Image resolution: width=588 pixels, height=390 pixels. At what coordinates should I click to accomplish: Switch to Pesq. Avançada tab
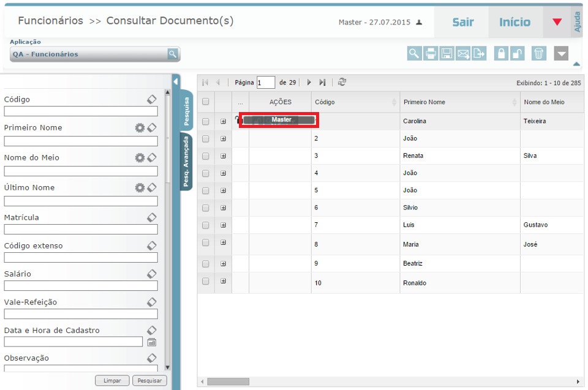[x=186, y=161]
